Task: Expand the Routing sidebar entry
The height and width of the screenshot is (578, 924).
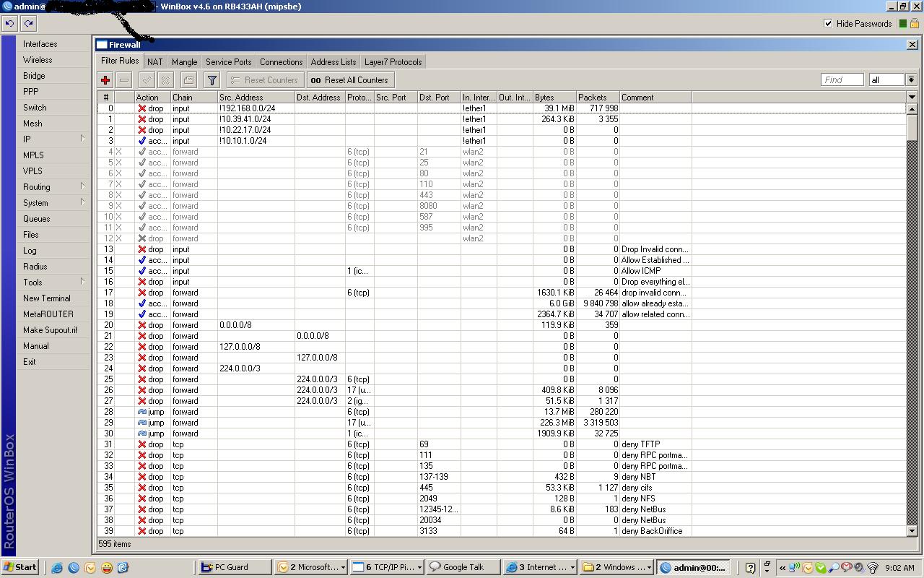Action: 36,186
